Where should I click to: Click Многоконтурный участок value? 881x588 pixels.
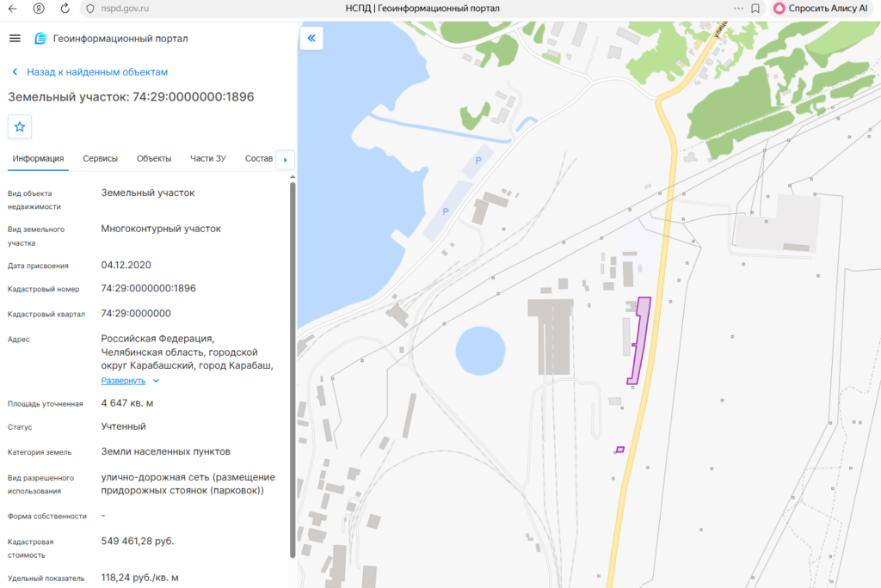[161, 229]
